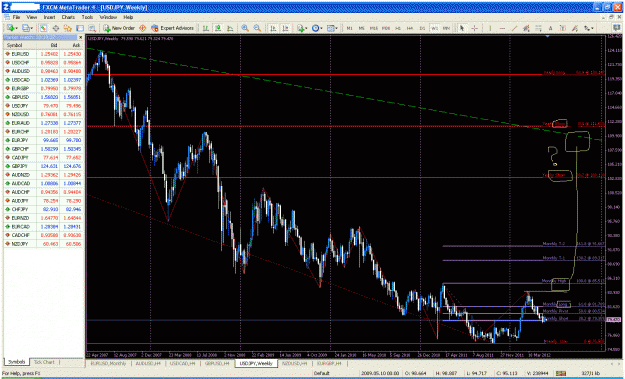This screenshot has height=379, width=625.
Task: Select the M30 timeframe
Action: 386,28
